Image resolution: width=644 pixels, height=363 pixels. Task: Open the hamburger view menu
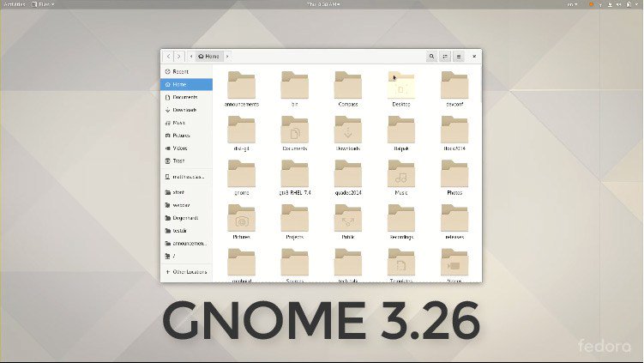tap(459, 57)
